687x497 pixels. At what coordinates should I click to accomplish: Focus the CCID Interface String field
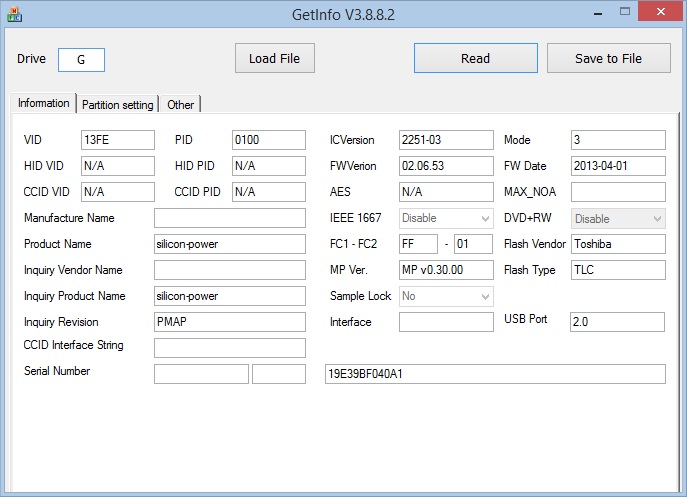(230, 348)
